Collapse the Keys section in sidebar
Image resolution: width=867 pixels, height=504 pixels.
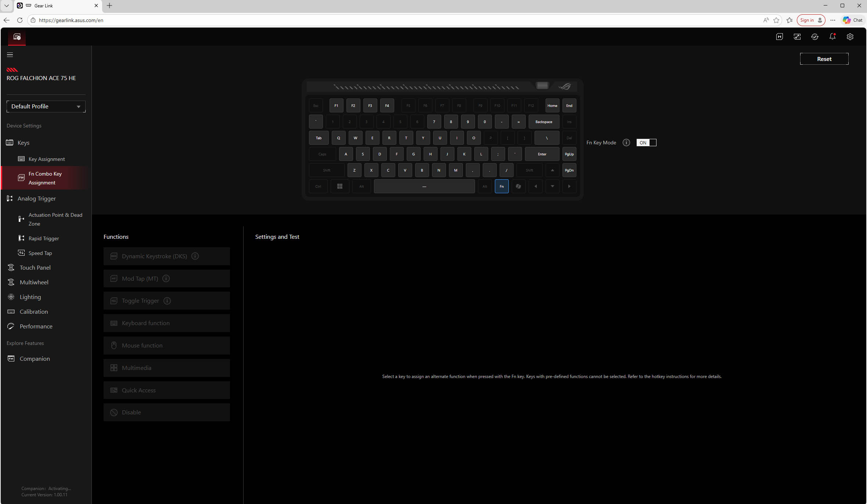tap(24, 143)
